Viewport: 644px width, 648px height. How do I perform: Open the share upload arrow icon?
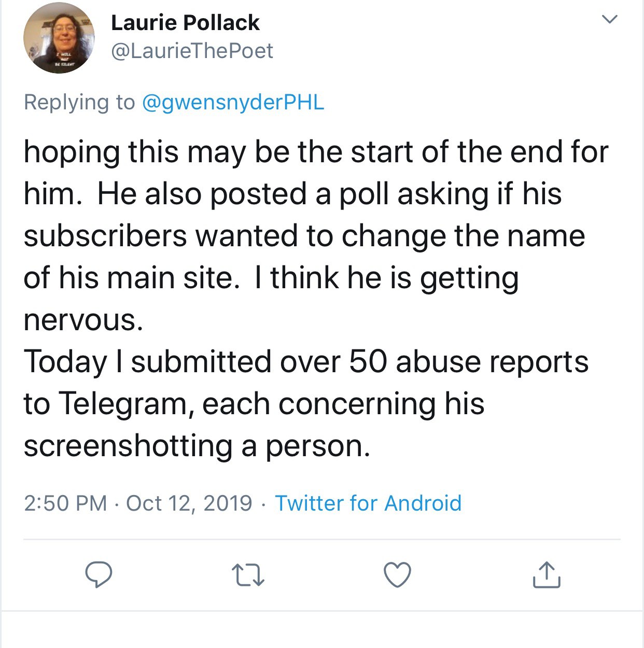coord(547,574)
